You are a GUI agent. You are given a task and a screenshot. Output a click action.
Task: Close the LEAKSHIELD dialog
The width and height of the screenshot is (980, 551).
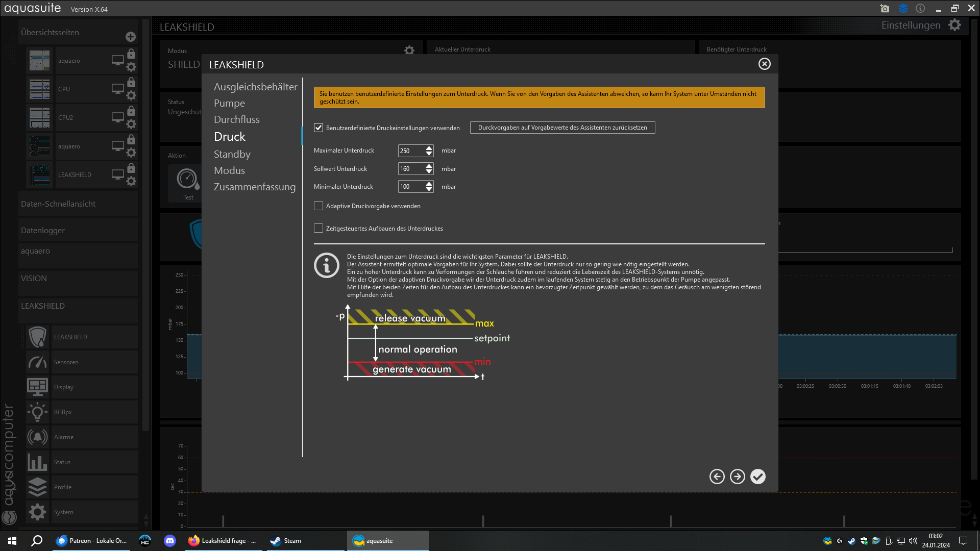764,64
